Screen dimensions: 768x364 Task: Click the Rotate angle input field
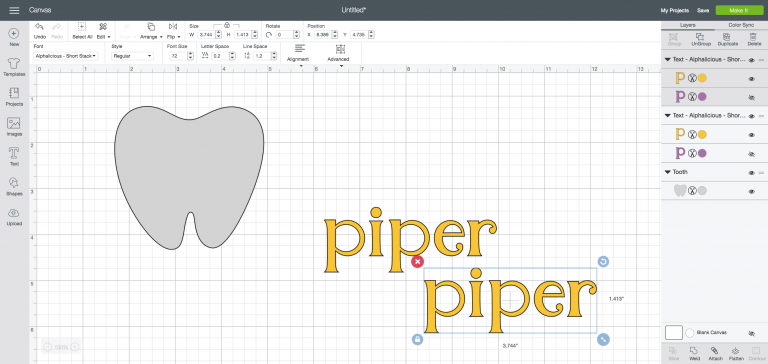click(x=284, y=35)
